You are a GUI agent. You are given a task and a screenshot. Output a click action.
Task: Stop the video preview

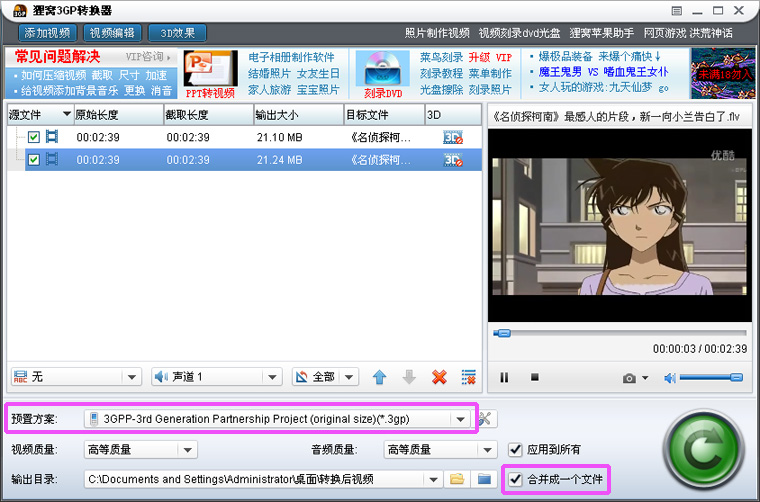click(x=535, y=377)
